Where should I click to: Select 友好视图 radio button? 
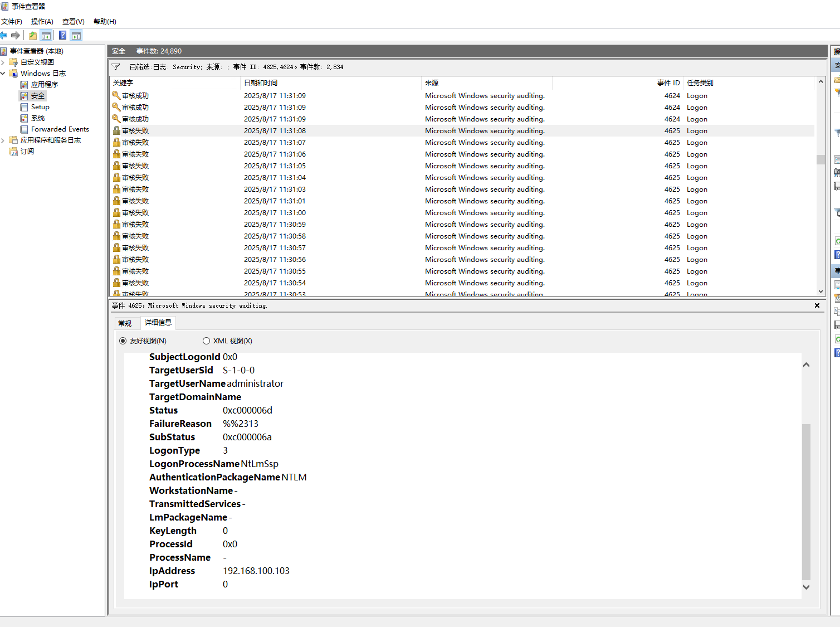pyautogui.click(x=123, y=341)
